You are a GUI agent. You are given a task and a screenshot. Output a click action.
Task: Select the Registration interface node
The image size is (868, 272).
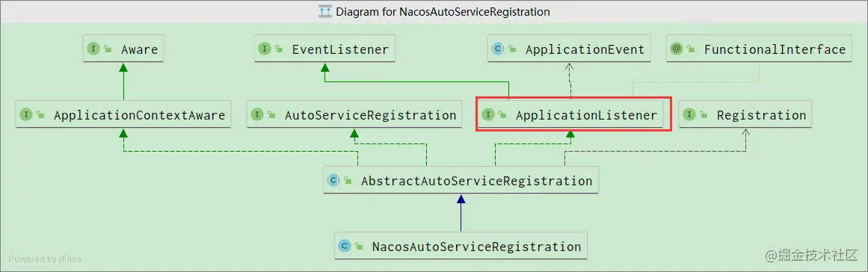[x=745, y=115]
